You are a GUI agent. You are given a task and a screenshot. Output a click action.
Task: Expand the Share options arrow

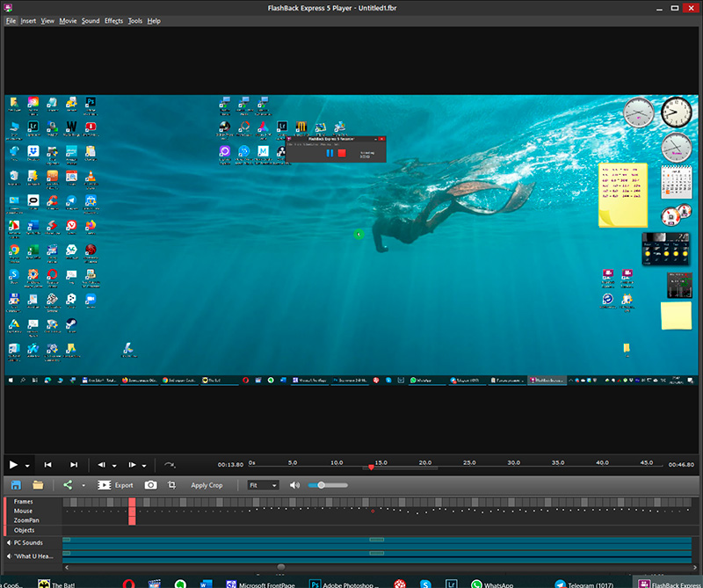tap(83, 485)
